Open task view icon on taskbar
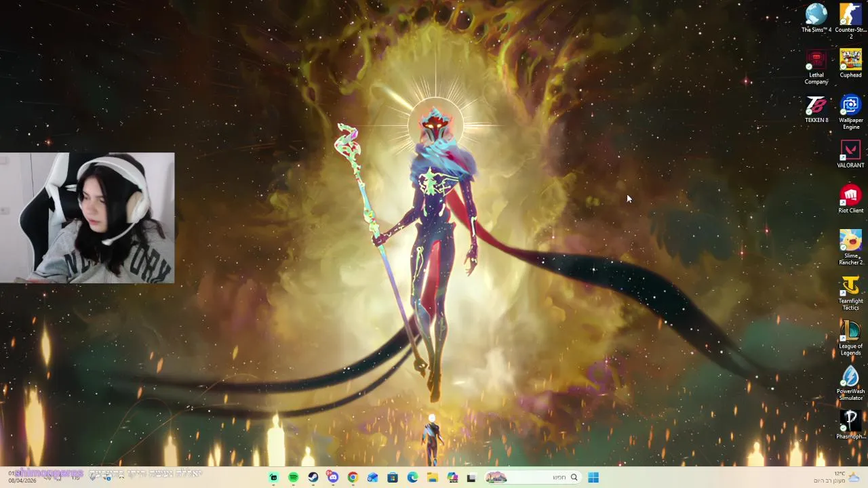This screenshot has width=868, height=488. (471, 478)
